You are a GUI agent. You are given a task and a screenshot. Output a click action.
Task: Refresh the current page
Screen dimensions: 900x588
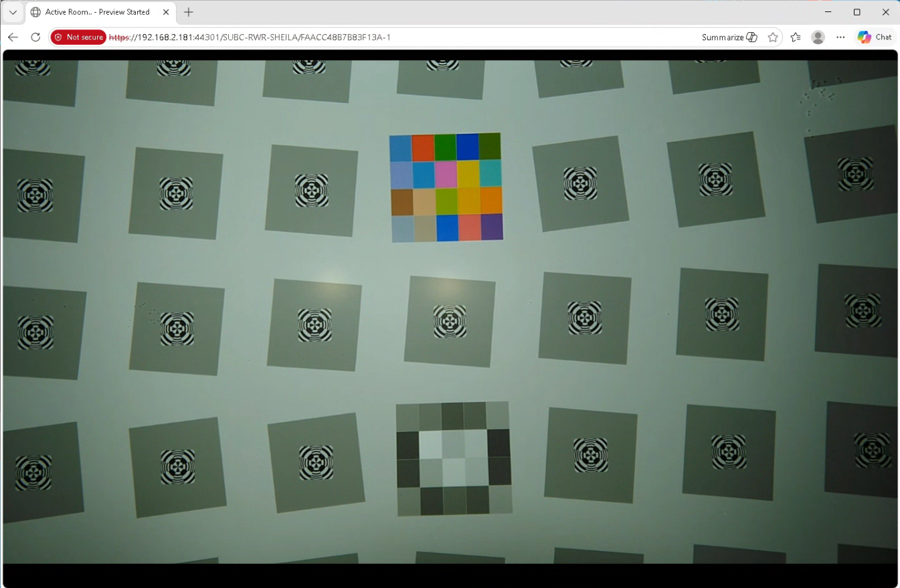36,37
